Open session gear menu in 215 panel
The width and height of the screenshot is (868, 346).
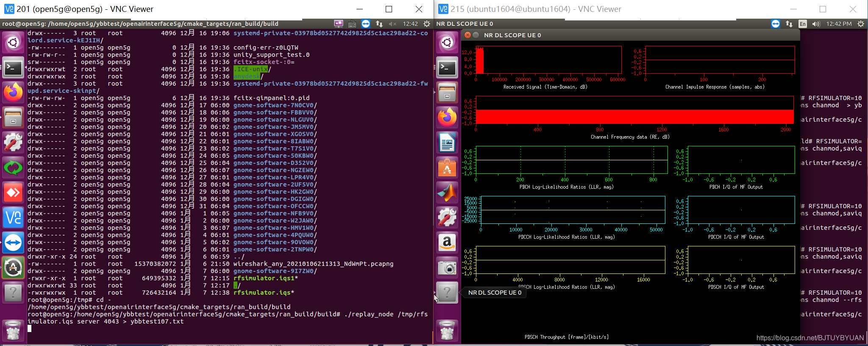[x=861, y=24]
